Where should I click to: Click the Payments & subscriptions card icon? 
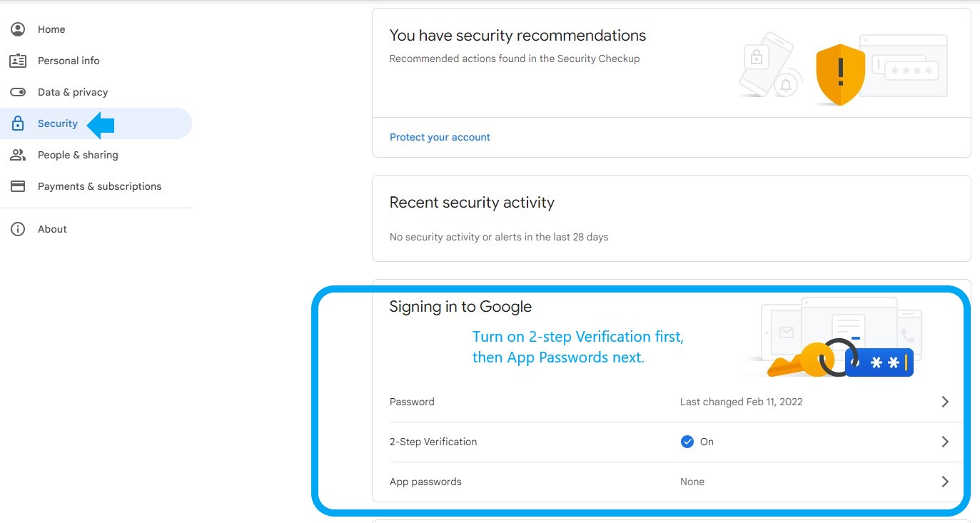pos(17,186)
